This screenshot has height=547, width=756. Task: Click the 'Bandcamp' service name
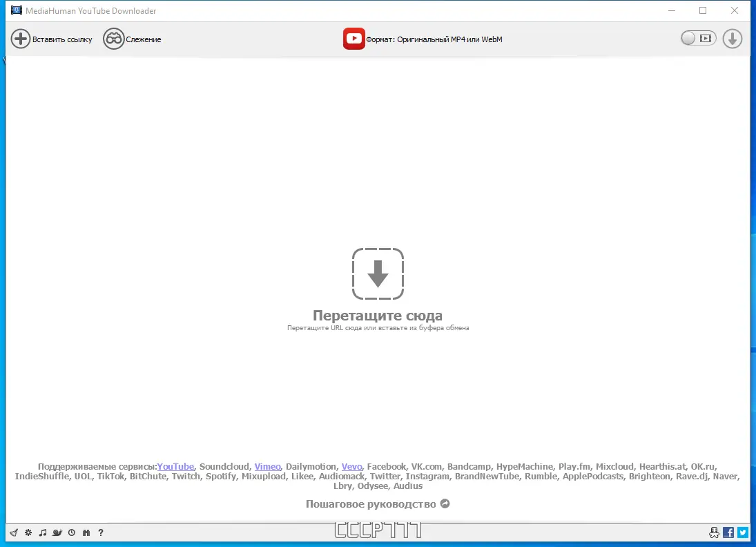469,466
